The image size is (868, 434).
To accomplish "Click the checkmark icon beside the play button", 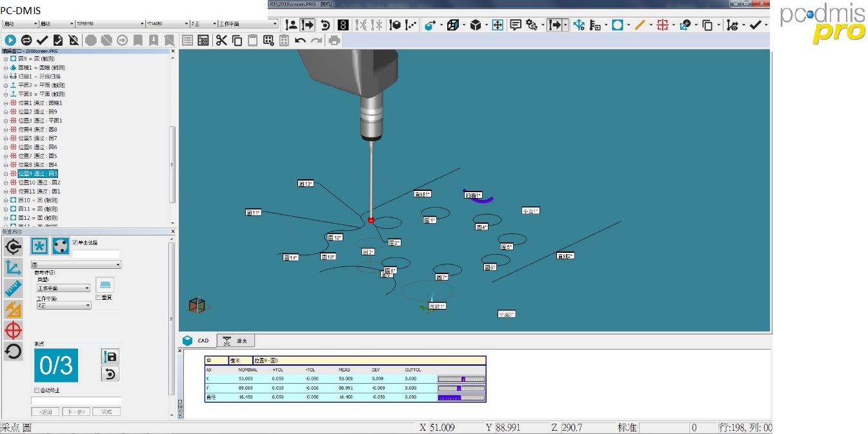I will click(x=43, y=40).
